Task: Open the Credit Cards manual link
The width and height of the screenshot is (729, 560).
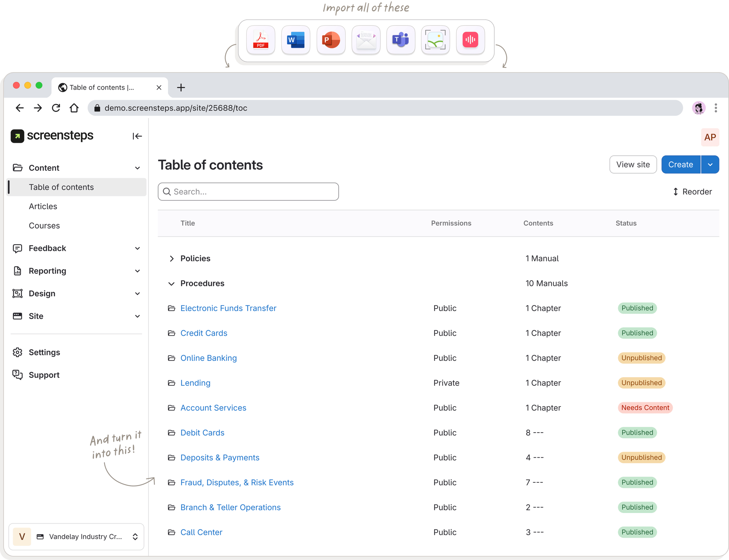Action: [203, 333]
